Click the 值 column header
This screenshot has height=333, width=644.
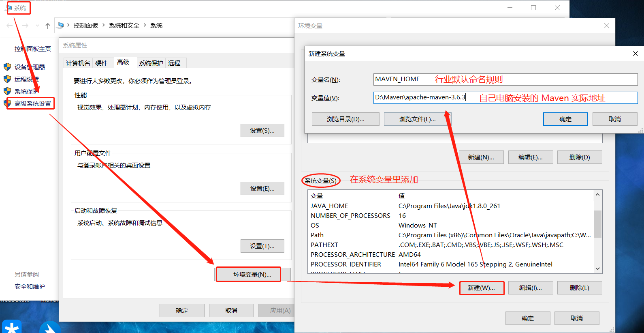[x=494, y=196]
